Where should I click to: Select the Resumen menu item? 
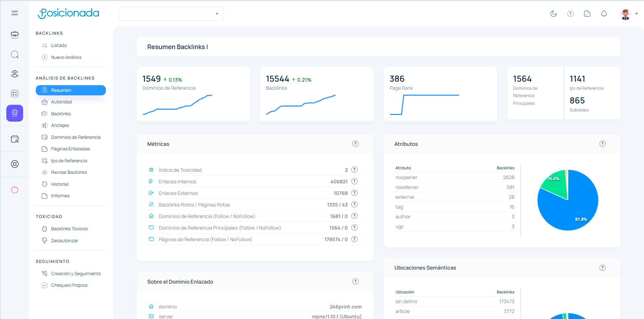(71, 90)
